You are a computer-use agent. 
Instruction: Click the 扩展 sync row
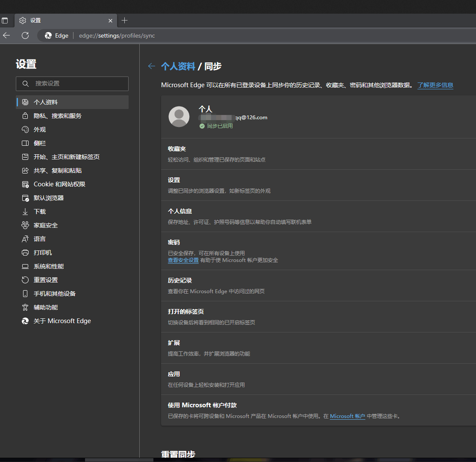pos(318,348)
